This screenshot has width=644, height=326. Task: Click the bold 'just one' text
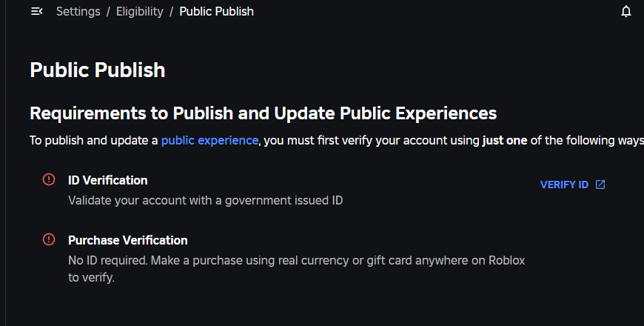click(504, 140)
